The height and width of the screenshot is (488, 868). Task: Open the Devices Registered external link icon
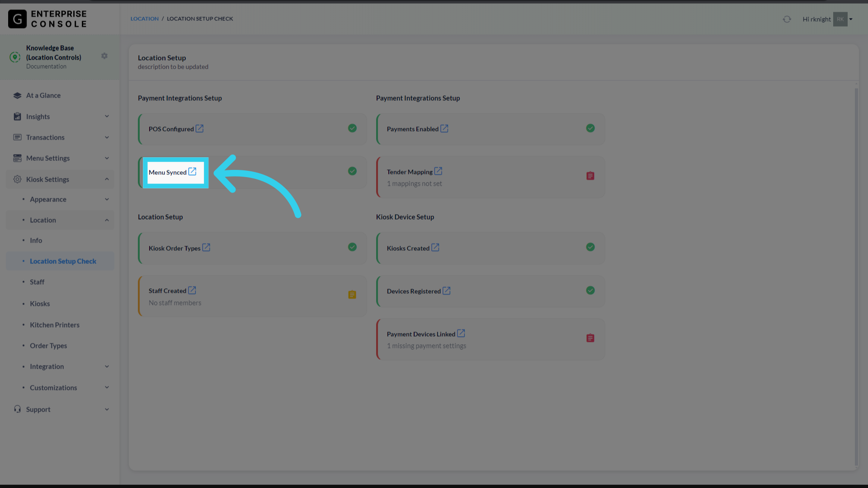click(447, 291)
